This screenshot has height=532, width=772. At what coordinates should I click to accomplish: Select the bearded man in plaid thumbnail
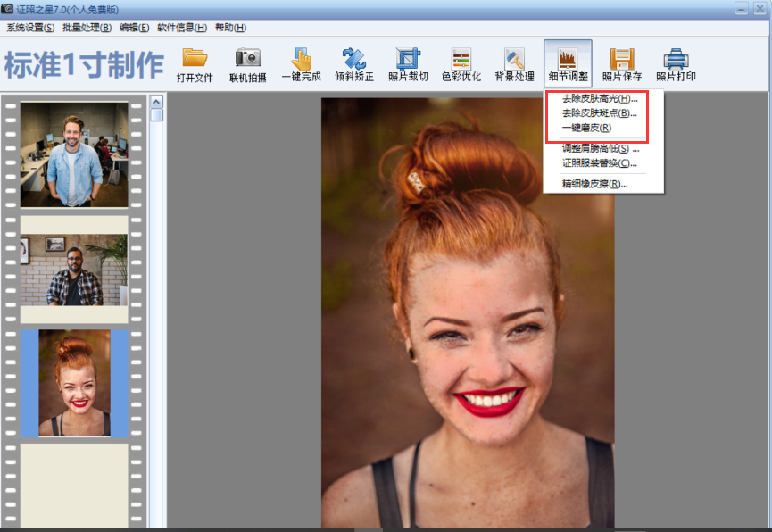tap(74, 270)
